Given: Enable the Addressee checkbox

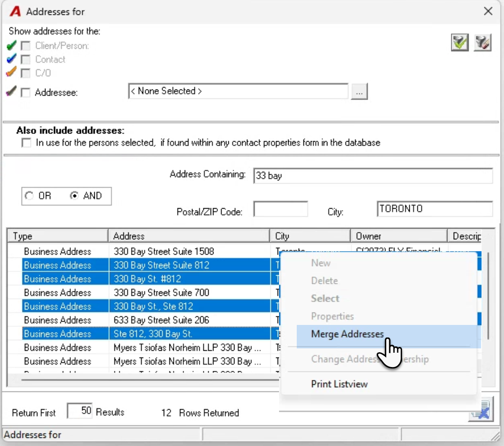Looking at the screenshot, I should pos(26,92).
